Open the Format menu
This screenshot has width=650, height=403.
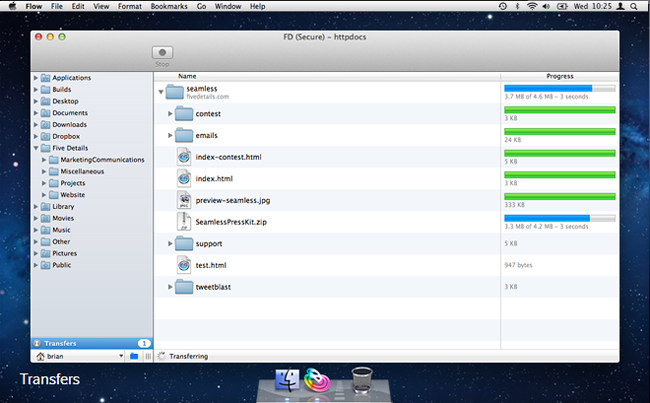click(x=130, y=6)
